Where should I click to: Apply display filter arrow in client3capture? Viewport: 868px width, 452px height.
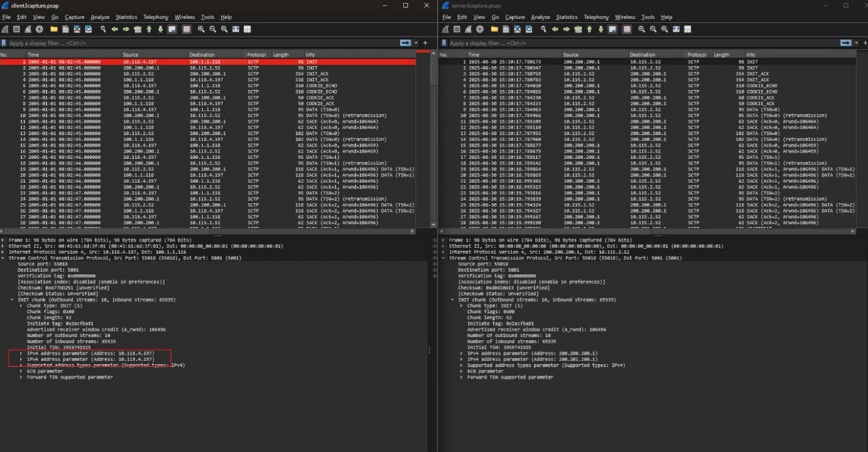(x=406, y=43)
